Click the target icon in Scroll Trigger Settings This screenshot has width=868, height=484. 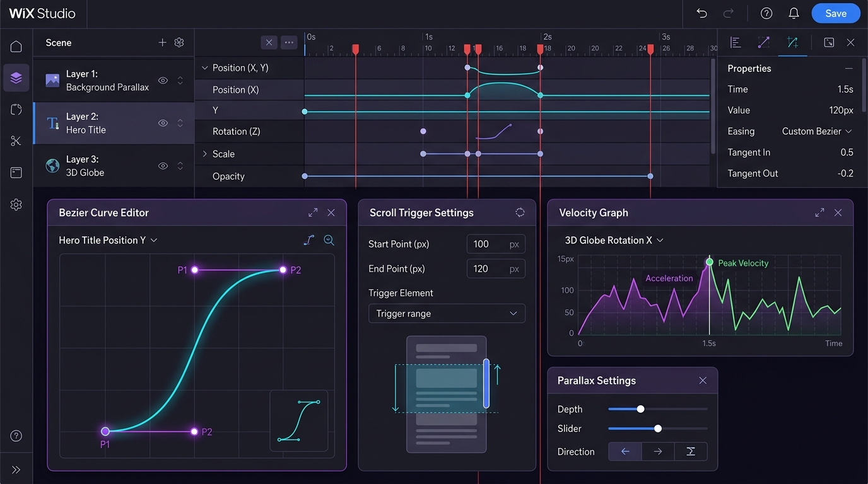tap(520, 213)
